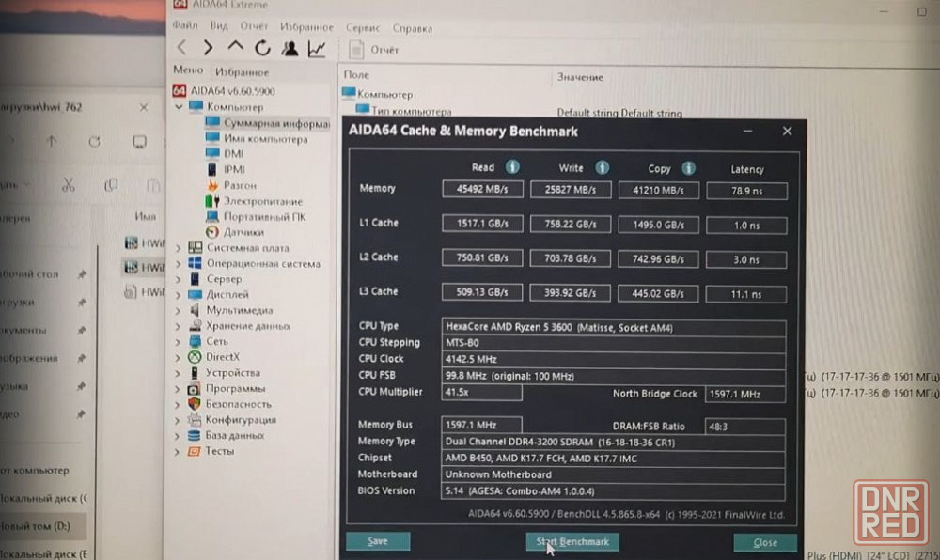Open the user icon in AIDA64 toolbar

click(290, 48)
